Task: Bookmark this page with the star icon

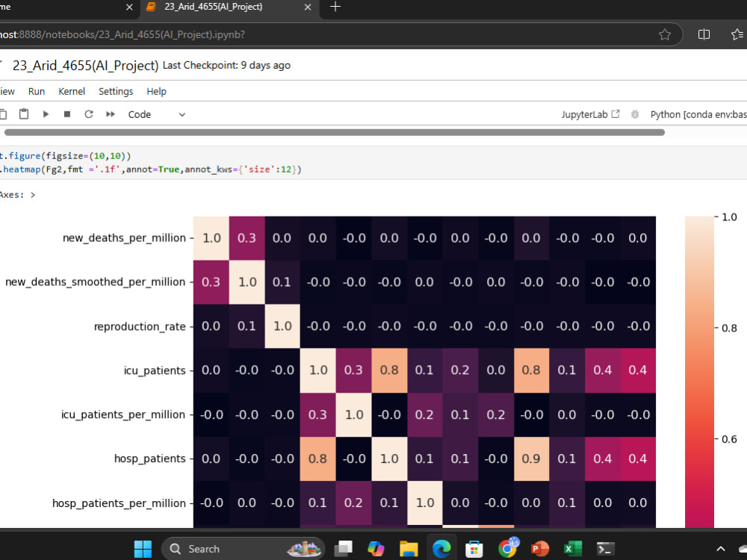Action: 665,34
